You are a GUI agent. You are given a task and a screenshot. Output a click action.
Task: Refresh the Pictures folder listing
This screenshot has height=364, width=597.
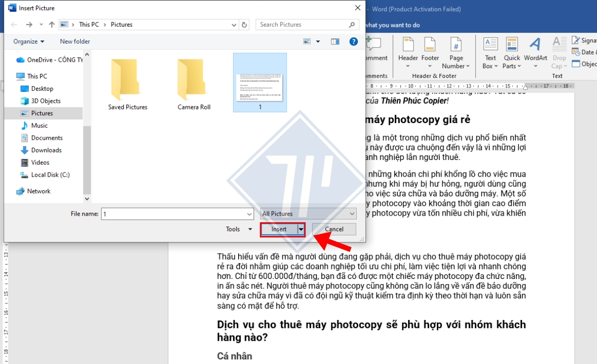[245, 24]
